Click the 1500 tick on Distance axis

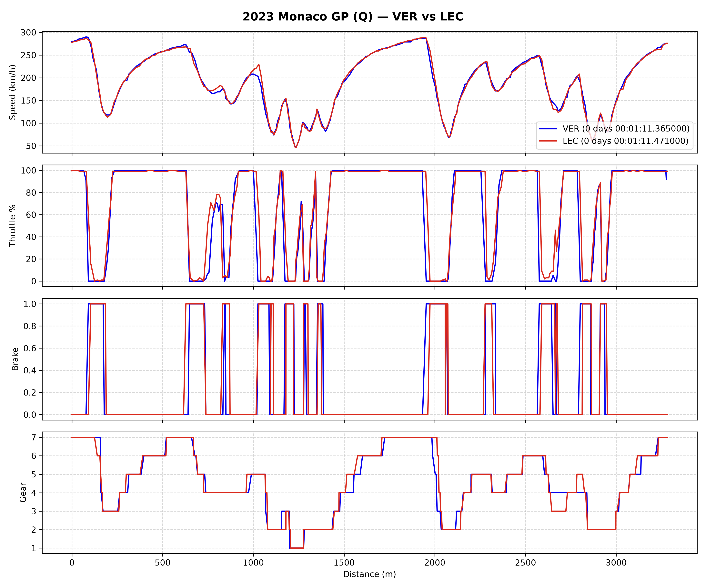[344, 563]
